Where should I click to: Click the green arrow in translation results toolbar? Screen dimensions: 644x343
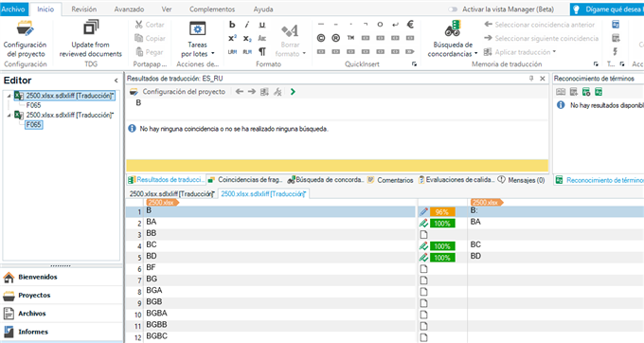click(293, 92)
